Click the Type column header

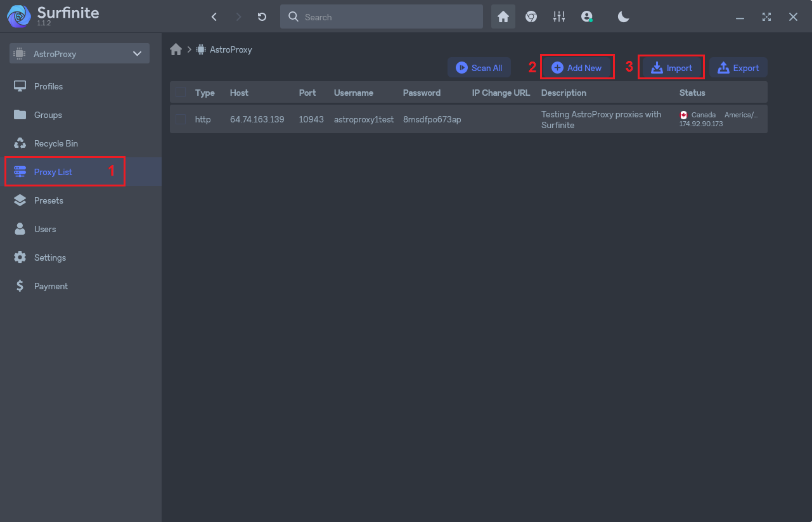tap(205, 93)
